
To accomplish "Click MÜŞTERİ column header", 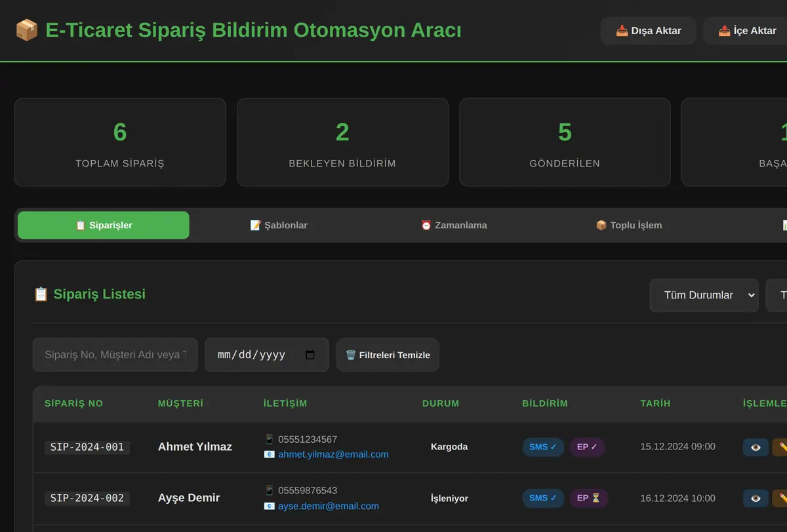I will pyautogui.click(x=180, y=403).
